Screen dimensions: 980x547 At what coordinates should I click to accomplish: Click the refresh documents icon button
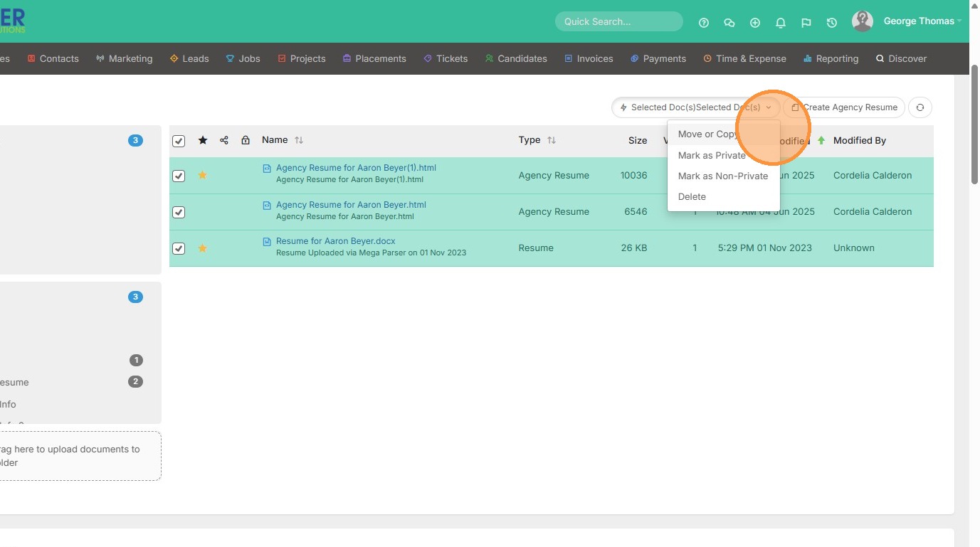pyautogui.click(x=920, y=107)
